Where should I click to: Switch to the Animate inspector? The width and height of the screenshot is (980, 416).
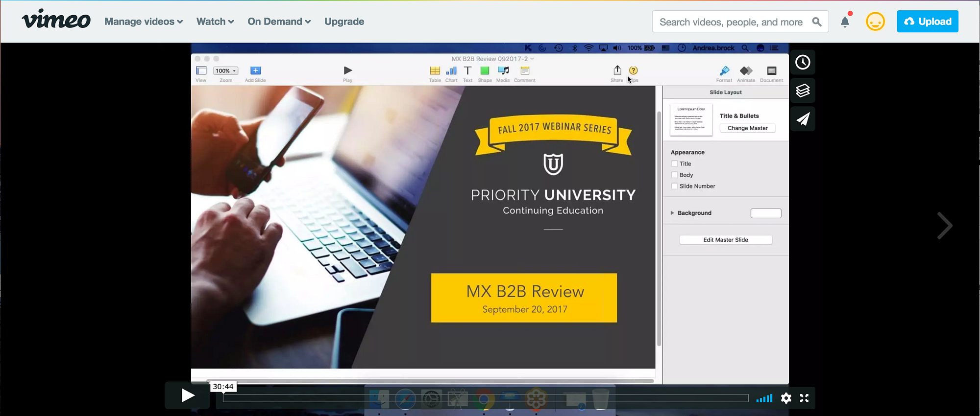(746, 73)
